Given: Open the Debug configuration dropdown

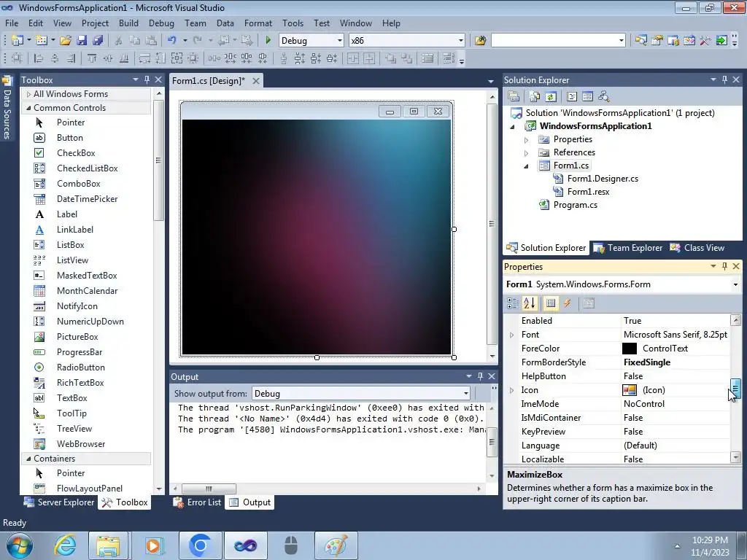Looking at the screenshot, I should 339,41.
